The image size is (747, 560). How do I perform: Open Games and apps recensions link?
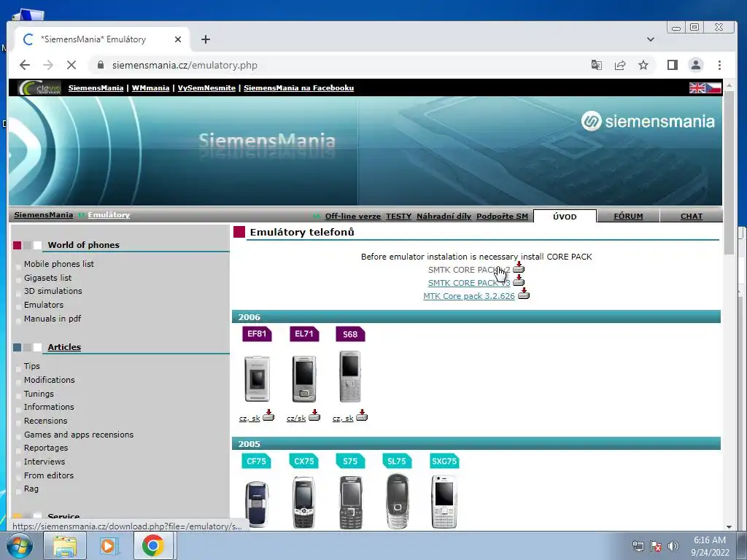pos(79,435)
